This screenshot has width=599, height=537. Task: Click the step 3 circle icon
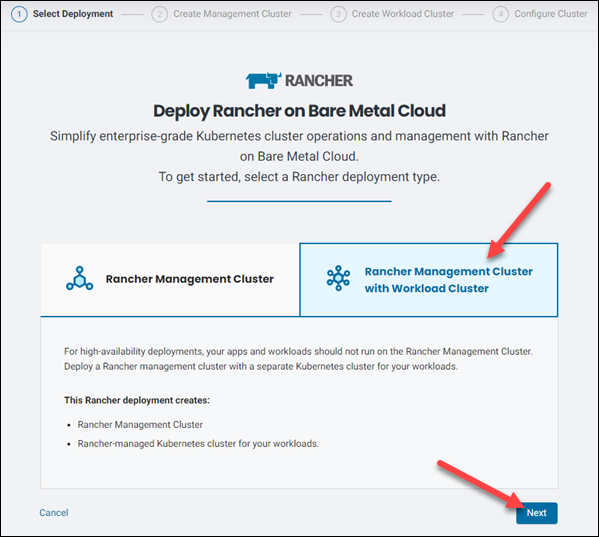pos(338,15)
